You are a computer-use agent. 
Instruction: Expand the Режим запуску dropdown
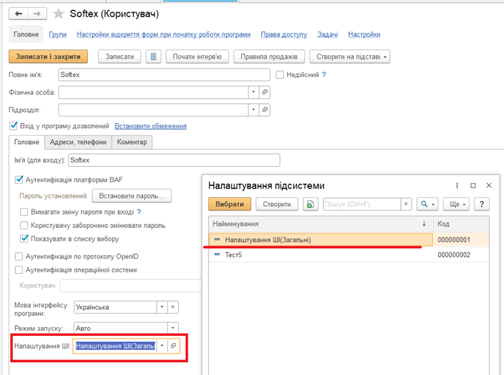pos(173,328)
